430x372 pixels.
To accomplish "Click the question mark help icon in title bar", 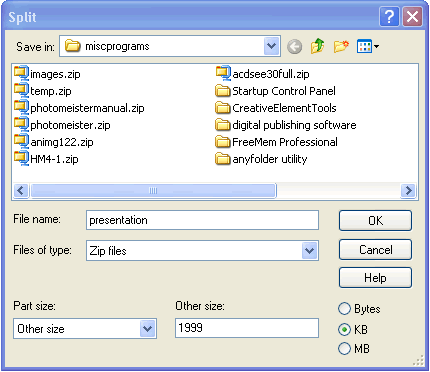I will tap(389, 16).
